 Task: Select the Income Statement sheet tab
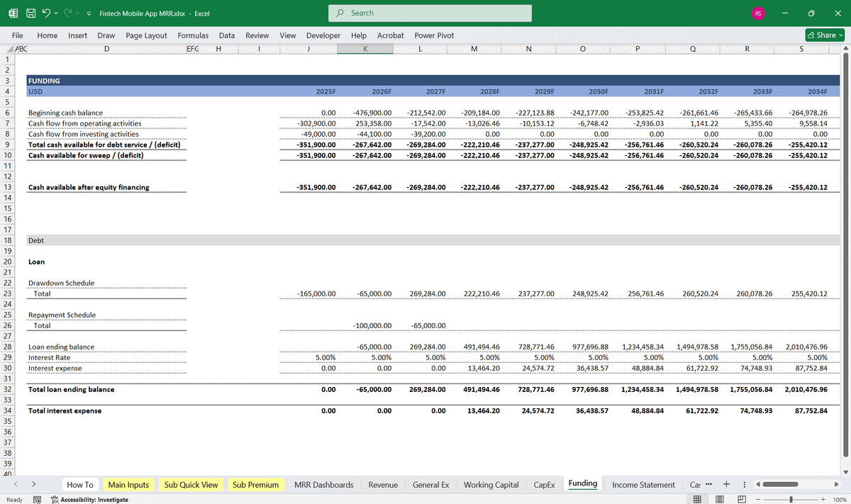(643, 484)
